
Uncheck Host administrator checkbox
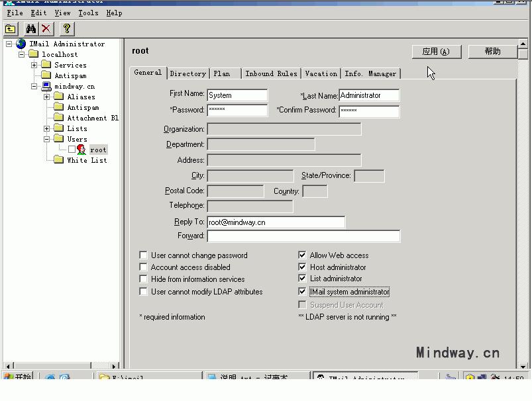point(302,267)
